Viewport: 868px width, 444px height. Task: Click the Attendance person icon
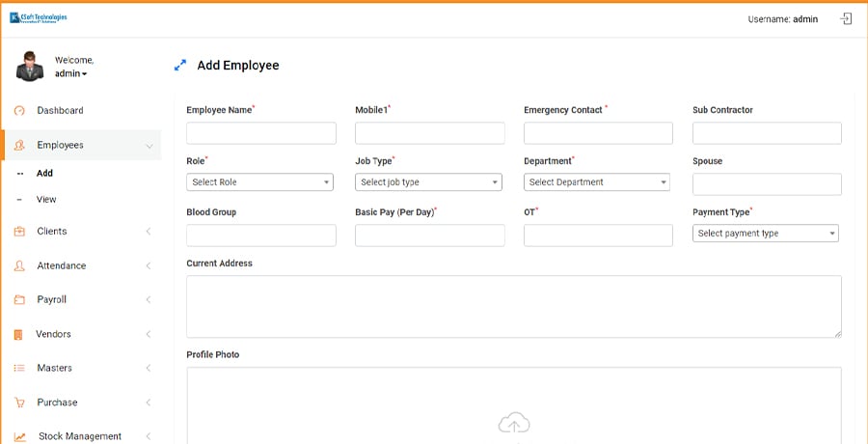click(19, 265)
